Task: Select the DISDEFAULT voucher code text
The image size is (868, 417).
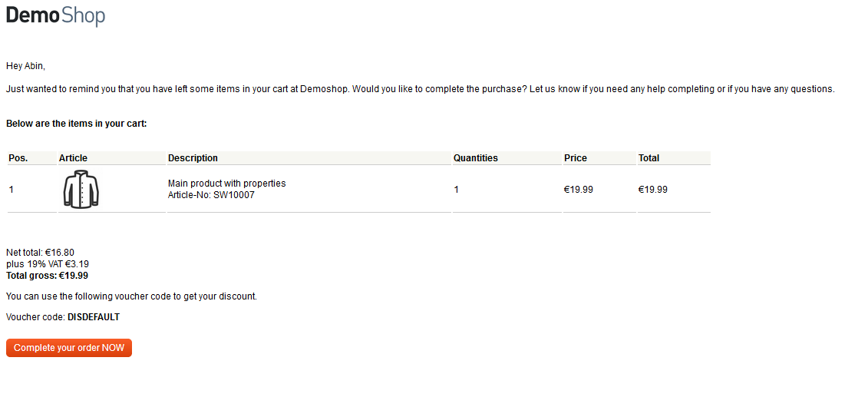Action: tap(94, 317)
